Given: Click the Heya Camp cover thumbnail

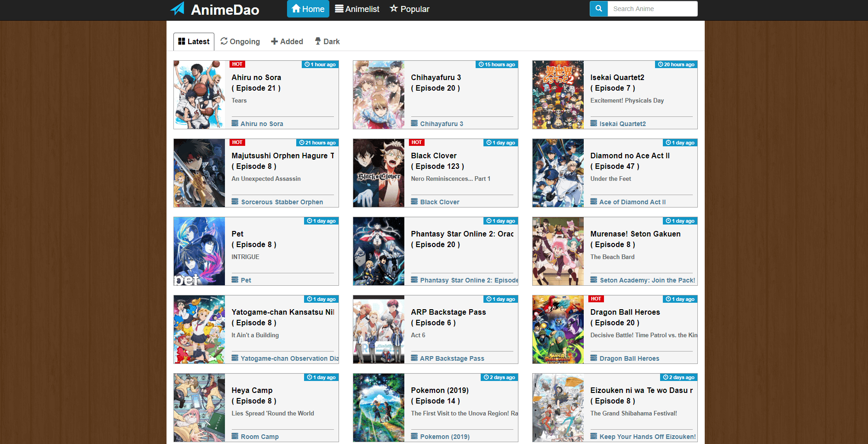Looking at the screenshot, I should (199, 408).
